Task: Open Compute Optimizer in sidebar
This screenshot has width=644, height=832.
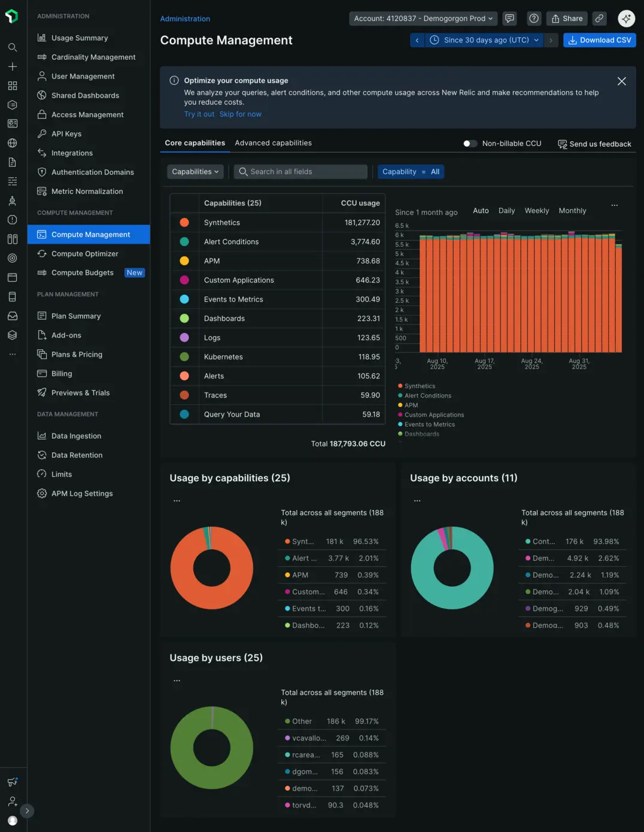Action: (85, 254)
